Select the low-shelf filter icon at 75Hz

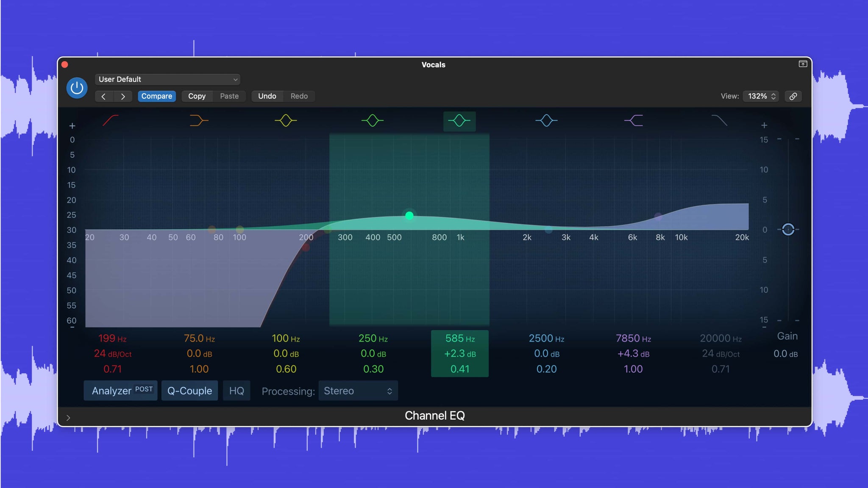pyautogui.click(x=199, y=120)
